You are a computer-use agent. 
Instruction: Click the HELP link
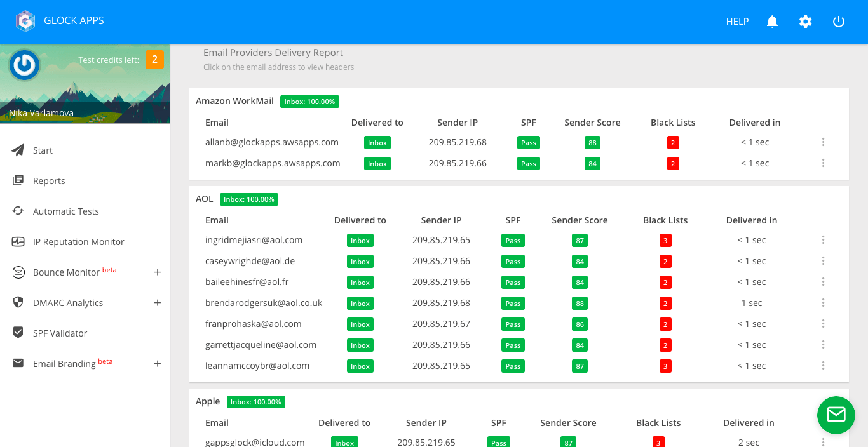(x=737, y=22)
